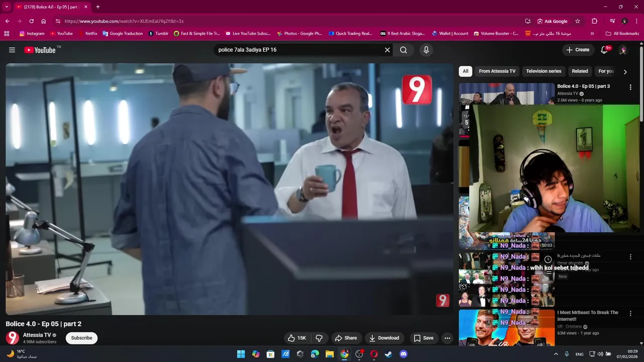Open Attessia TV channel name link
The width and height of the screenshot is (644, 362).
(x=37, y=335)
